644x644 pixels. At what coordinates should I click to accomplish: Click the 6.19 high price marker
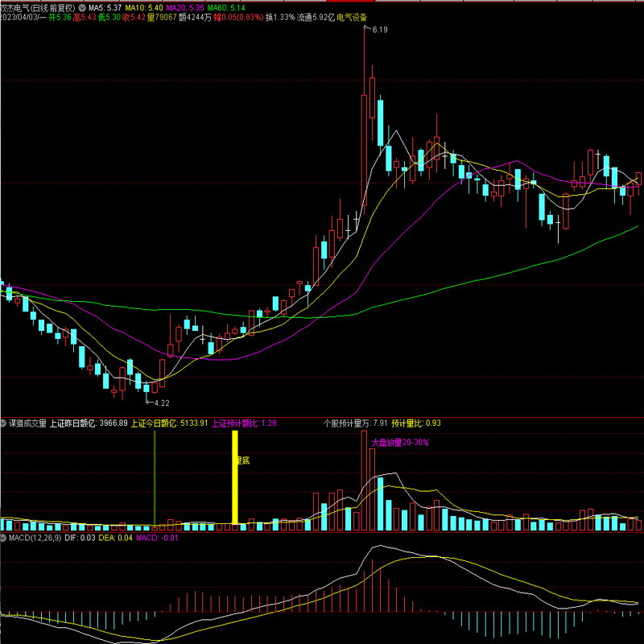tap(380, 30)
